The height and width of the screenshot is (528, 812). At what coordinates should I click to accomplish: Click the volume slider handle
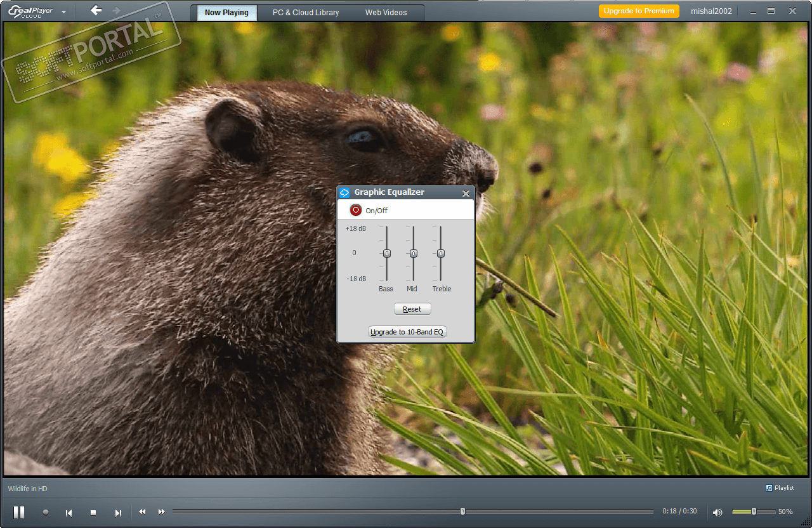tap(754, 511)
